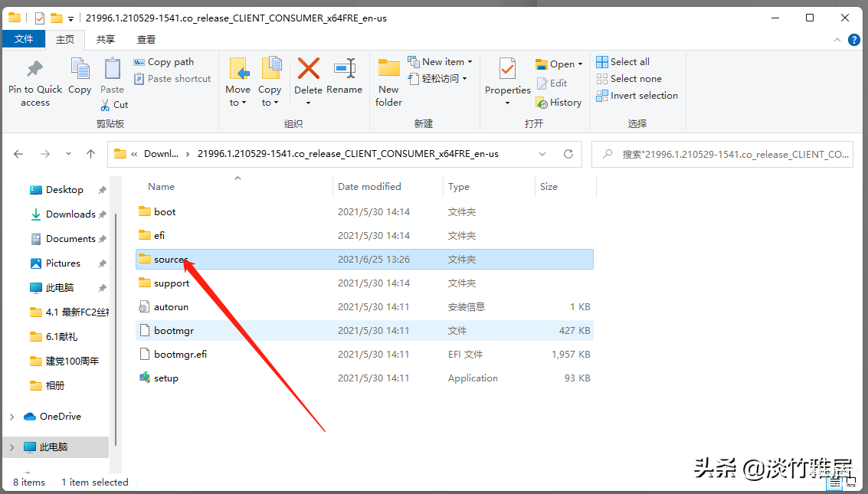Viewport: 868px width, 494px height.
Task: Sort by Size column header
Action: pos(549,186)
